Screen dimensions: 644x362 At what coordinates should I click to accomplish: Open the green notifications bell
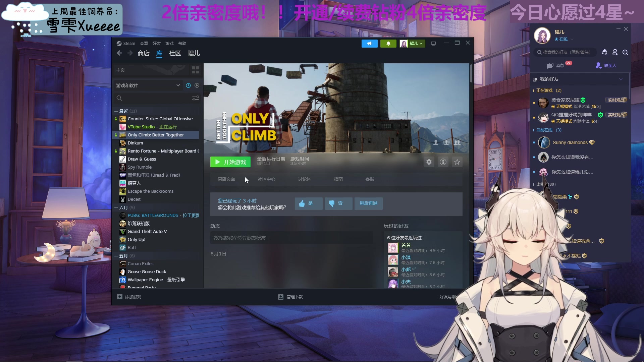tap(388, 44)
